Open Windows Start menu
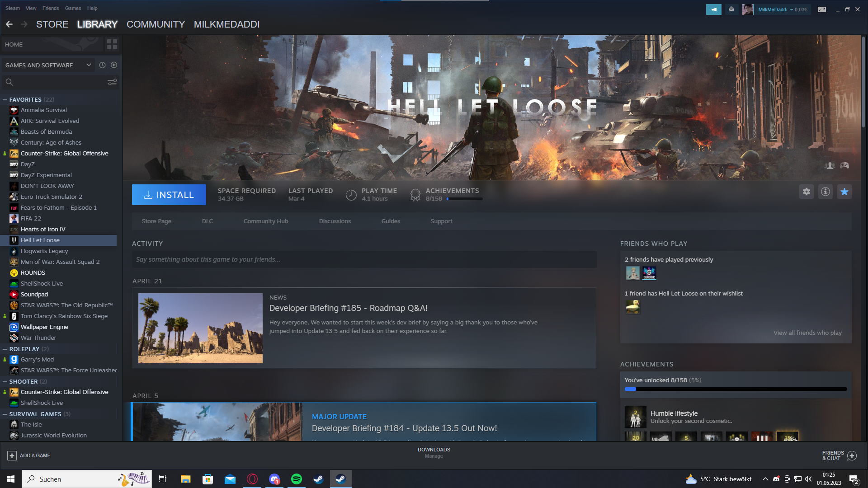 pos(11,479)
